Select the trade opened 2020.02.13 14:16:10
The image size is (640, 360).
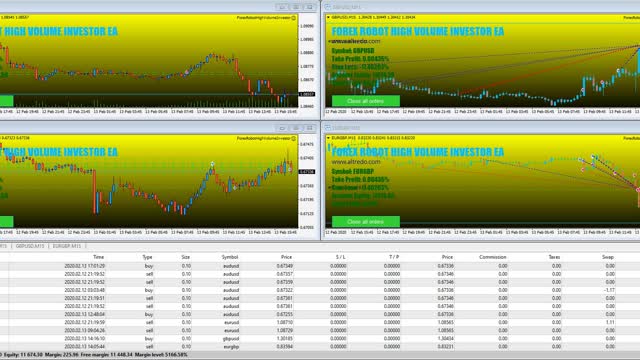tap(320, 338)
